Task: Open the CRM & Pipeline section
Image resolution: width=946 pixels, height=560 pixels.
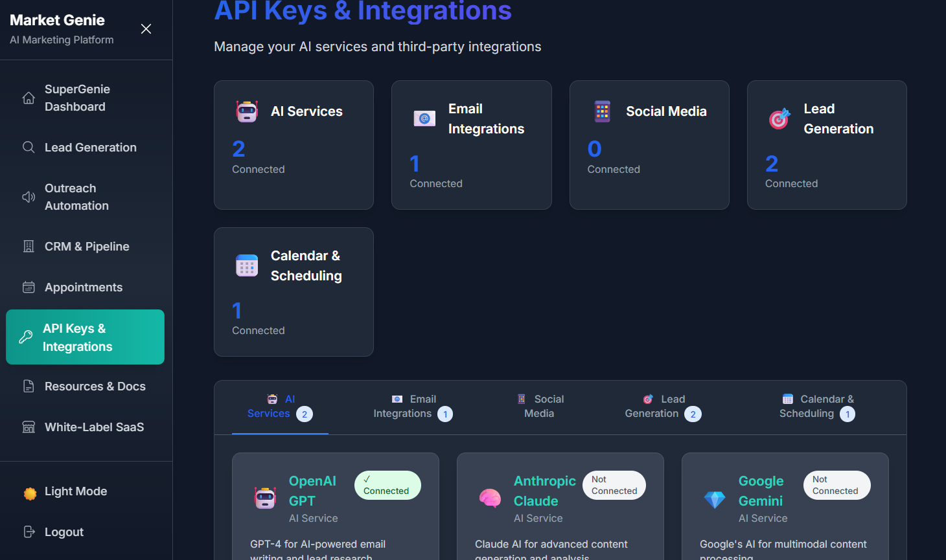Action: (86, 246)
